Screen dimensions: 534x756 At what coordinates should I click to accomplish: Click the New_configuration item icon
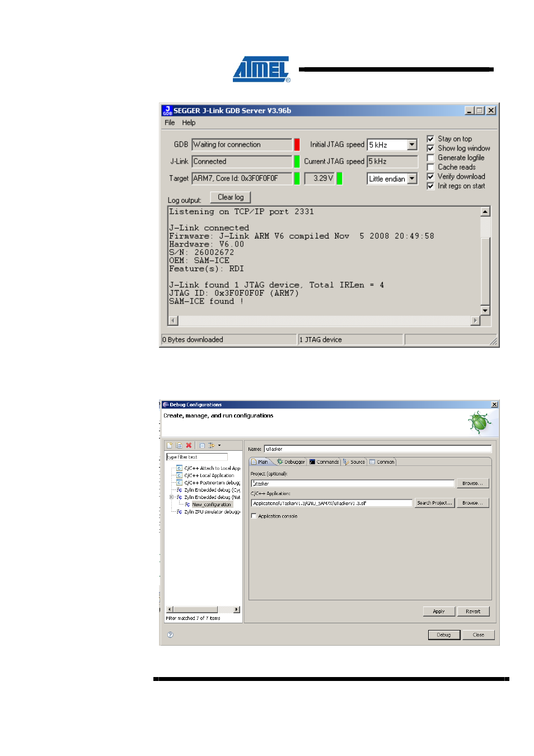[188, 505]
